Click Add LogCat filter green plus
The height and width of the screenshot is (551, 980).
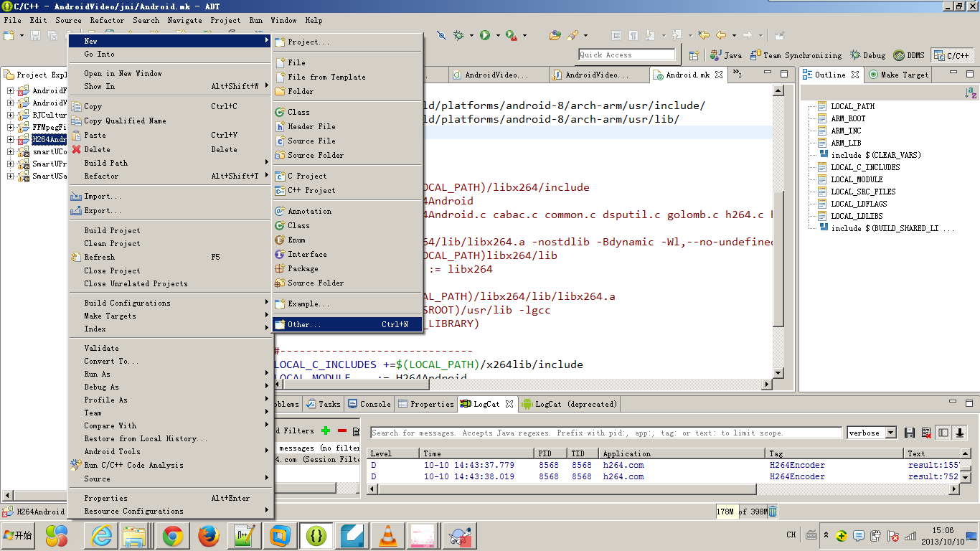[x=326, y=430]
